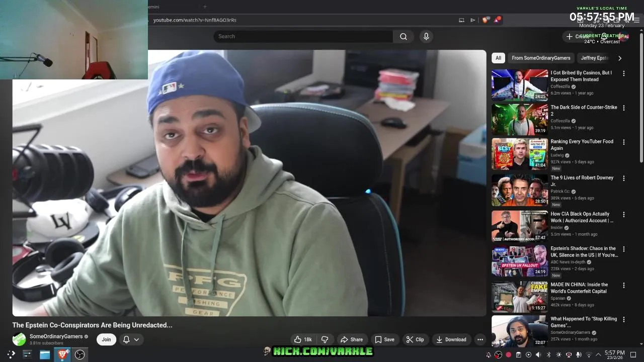Open the file manager folder in taskbar

tap(45, 354)
